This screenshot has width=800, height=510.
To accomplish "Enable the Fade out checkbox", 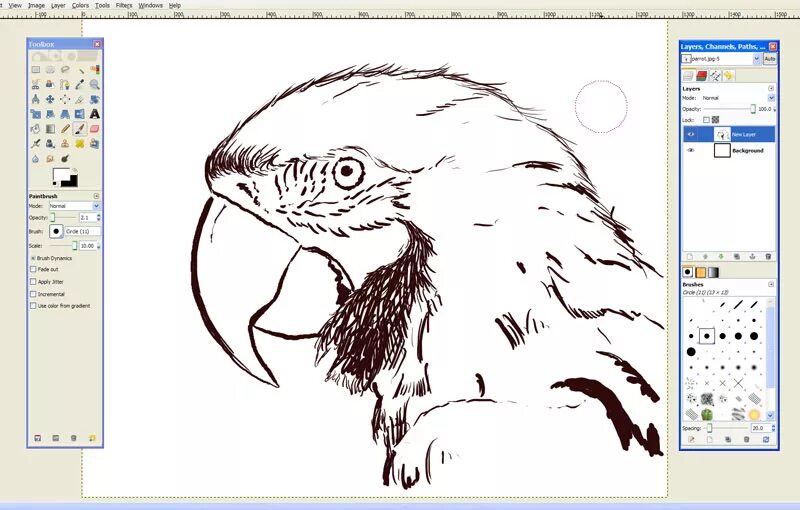I will (x=33, y=269).
